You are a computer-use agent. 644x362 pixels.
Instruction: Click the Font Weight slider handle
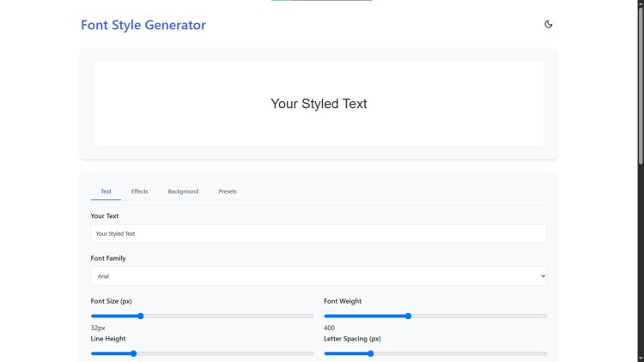(x=408, y=316)
